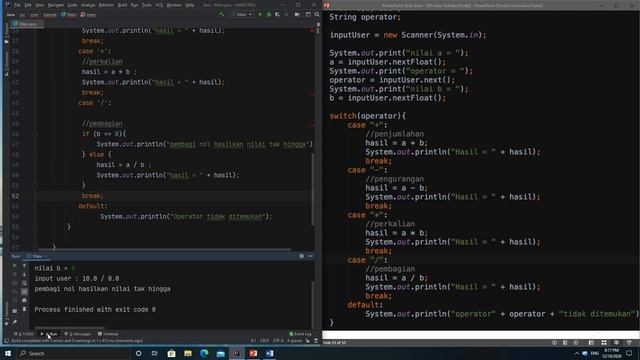Open the Main run configuration dropdown

(x=242, y=14)
